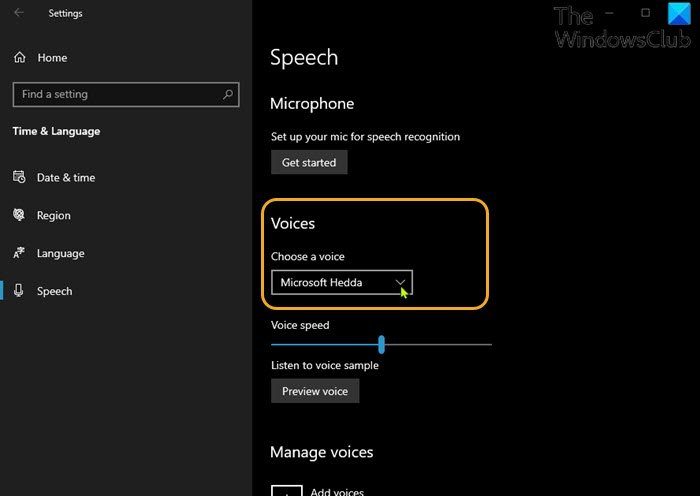The height and width of the screenshot is (496, 700).
Task: Click the Language character icon
Action: coord(19,253)
